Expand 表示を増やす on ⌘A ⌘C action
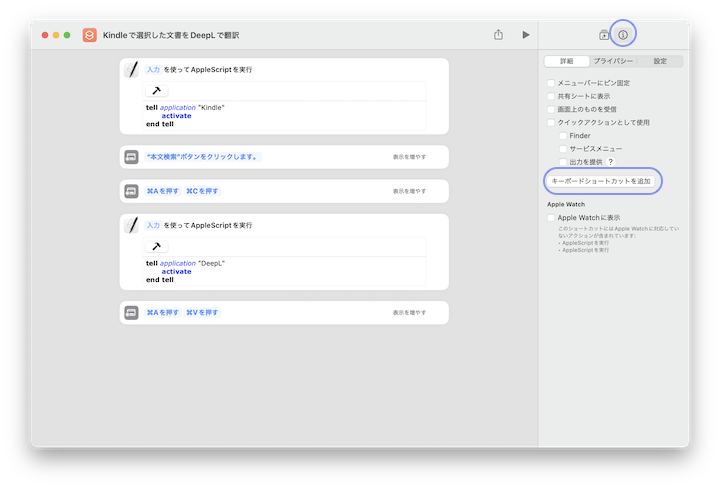Screen dimensions: 720x488 tap(409, 191)
